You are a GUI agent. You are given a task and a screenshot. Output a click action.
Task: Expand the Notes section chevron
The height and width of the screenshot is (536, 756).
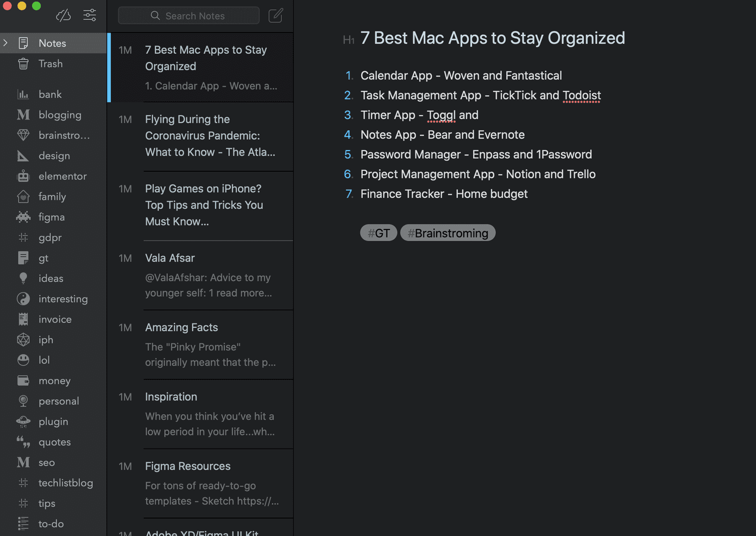(5, 42)
